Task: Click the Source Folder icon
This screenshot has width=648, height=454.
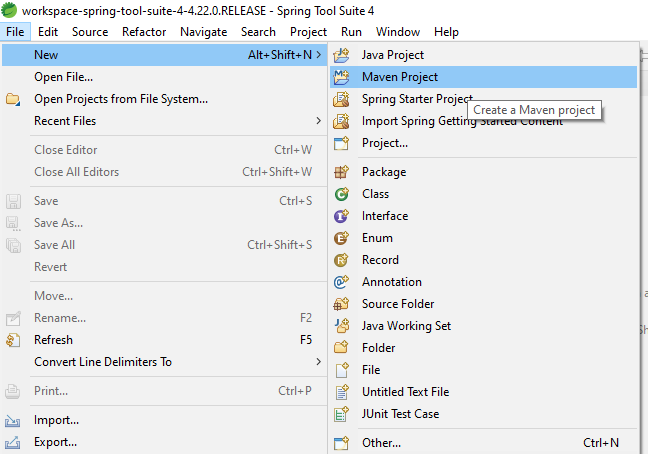Action: click(x=341, y=304)
